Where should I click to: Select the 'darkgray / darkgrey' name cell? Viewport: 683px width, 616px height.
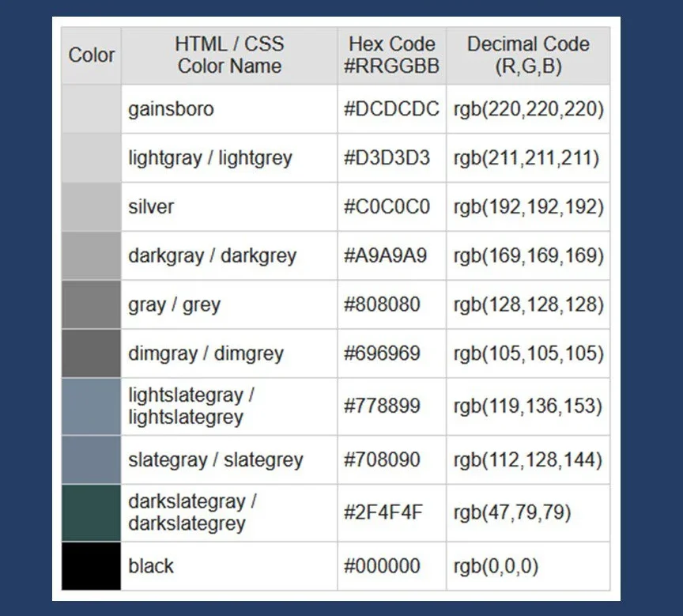point(229,255)
